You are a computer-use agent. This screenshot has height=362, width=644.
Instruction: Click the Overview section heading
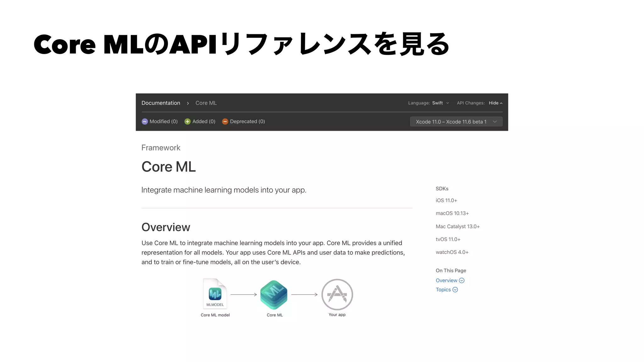[x=166, y=227]
